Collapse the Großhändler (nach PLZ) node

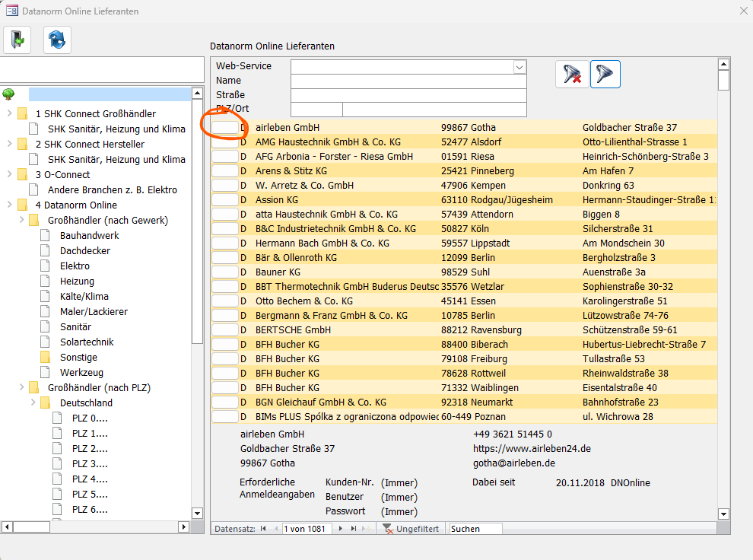click(21, 387)
